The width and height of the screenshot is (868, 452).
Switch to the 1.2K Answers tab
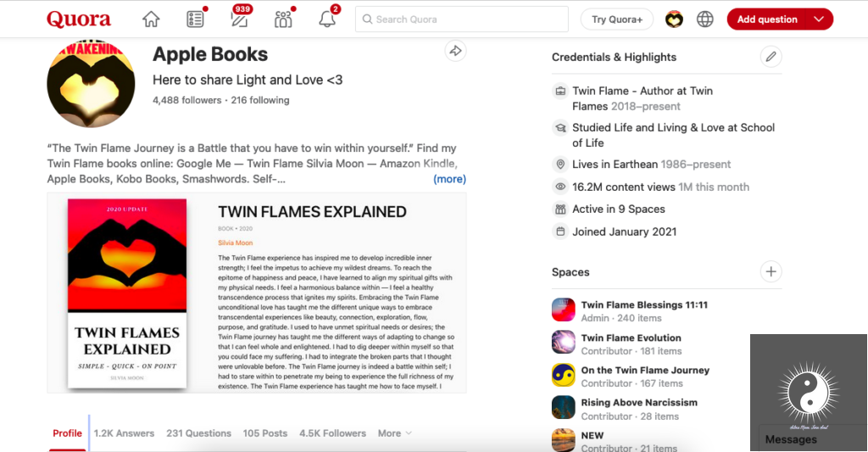pos(124,433)
